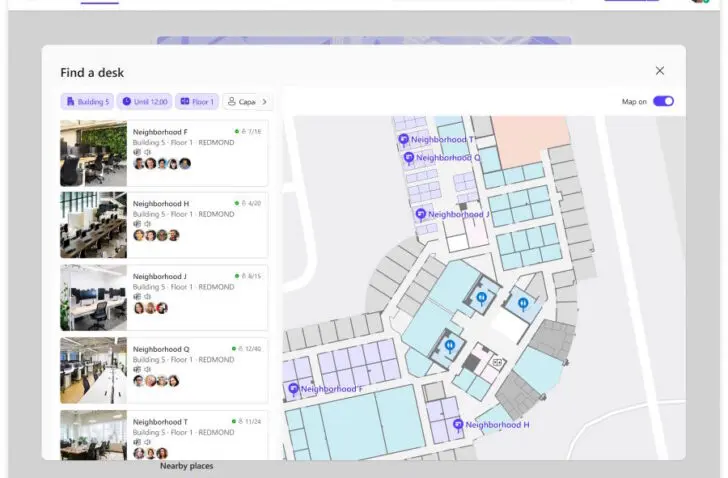Click the speaker icon in the Neighborhood F card
The height and width of the screenshot is (478, 728).
(148, 152)
